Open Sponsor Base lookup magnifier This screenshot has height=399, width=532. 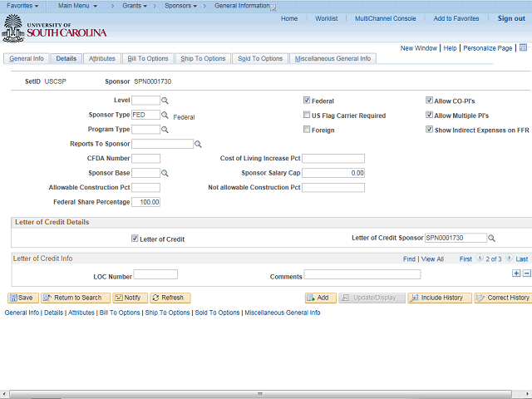165,173
